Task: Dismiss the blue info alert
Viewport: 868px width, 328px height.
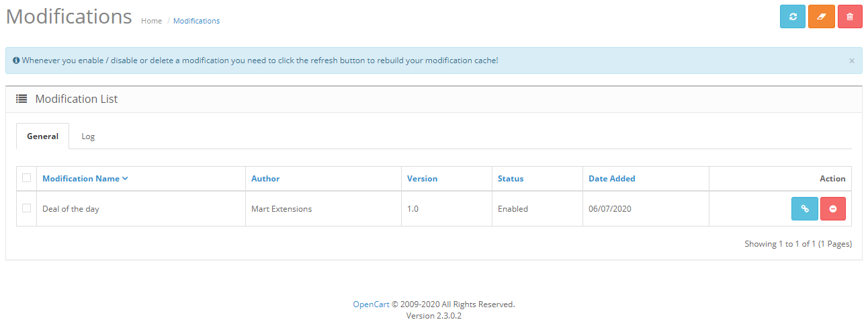Action: coord(852,60)
